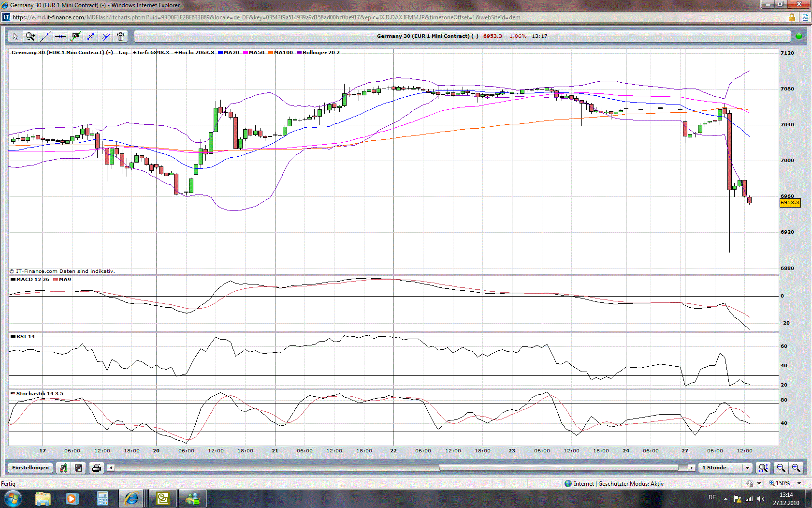The height and width of the screenshot is (508, 812).
Task: Open the indicator/study editor tool
Action: click(x=75, y=36)
